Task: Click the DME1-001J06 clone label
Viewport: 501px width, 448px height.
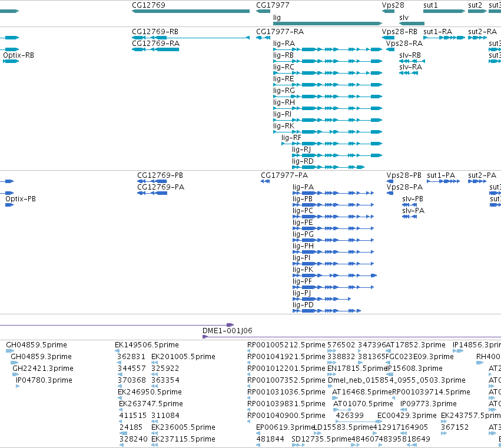Action: (x=227, y=331)
